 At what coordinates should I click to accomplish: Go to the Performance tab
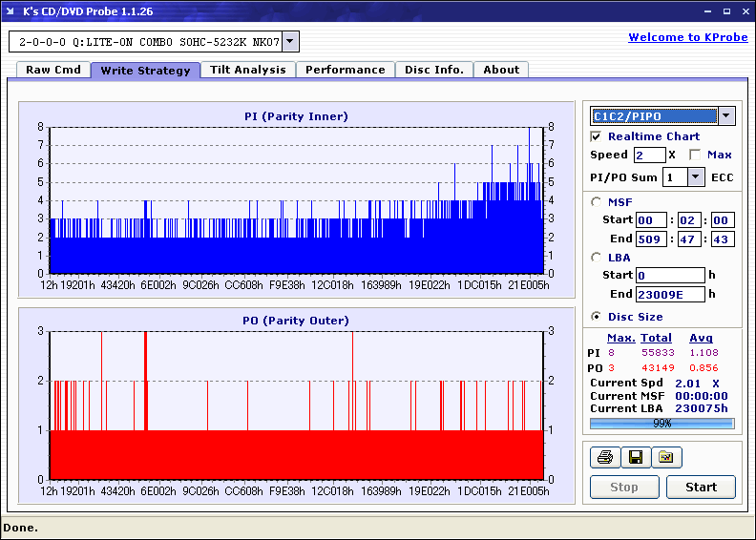(x=346, y=70)
